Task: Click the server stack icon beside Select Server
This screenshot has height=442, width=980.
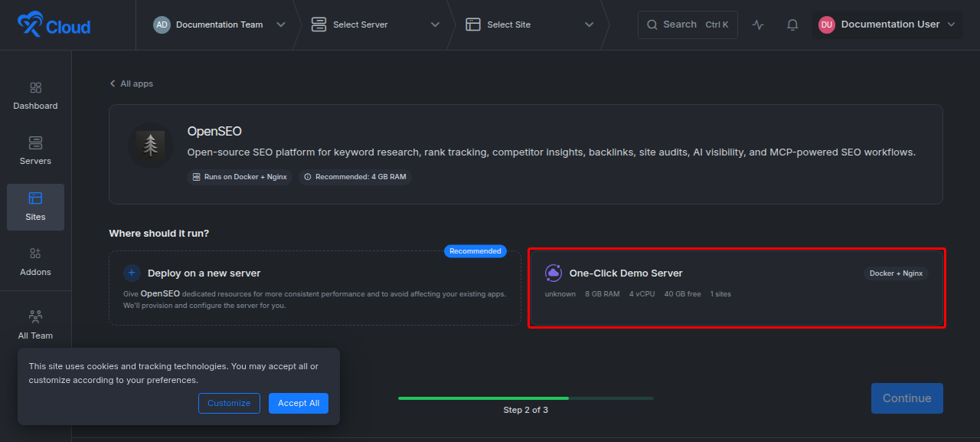Action: (x=318, y=25)
